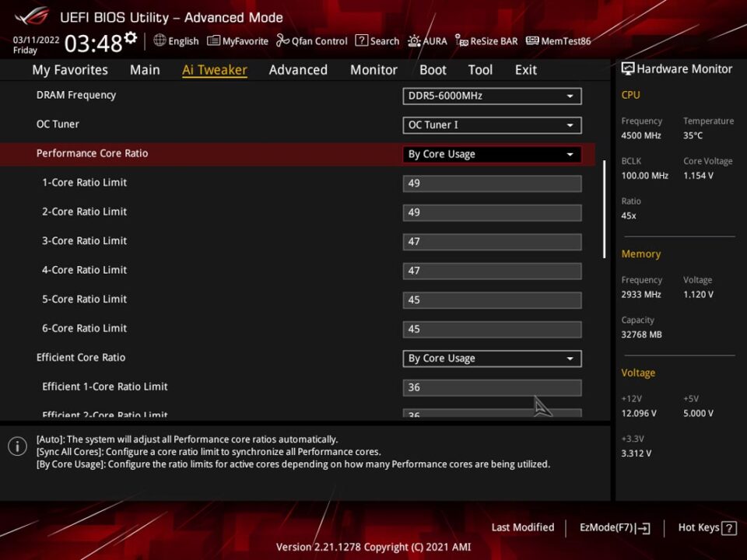
Task: Click the 03:48 clock time
Action: (x=93, y=44)
